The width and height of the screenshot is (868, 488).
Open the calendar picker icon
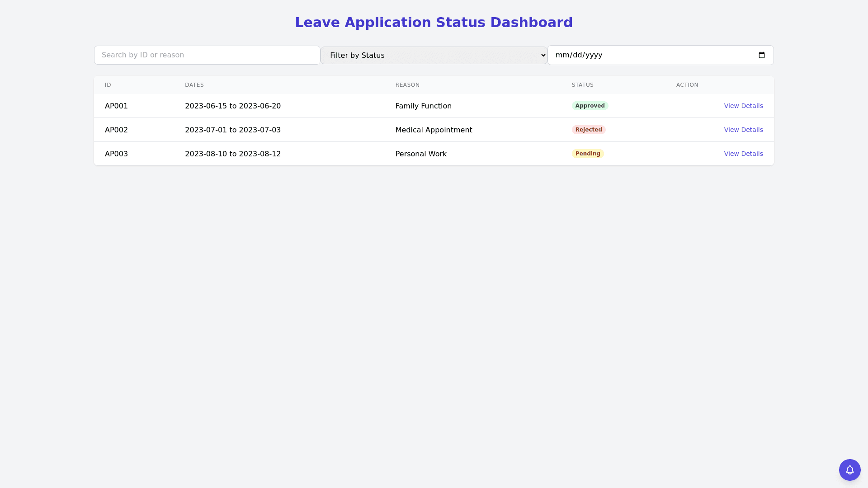click(x=761, y=55)
